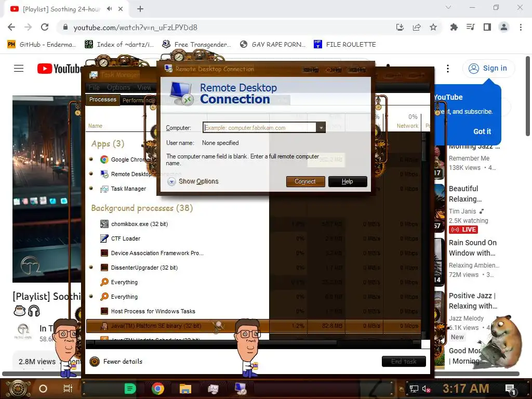The image size is (532, 399).
Task: Select the CTF Loader process icon
Action: click(x=104, y=238)
